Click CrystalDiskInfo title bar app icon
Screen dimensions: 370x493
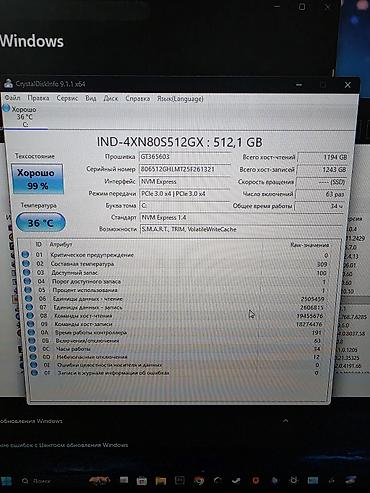pyautogui.click(x=8, y=83)
